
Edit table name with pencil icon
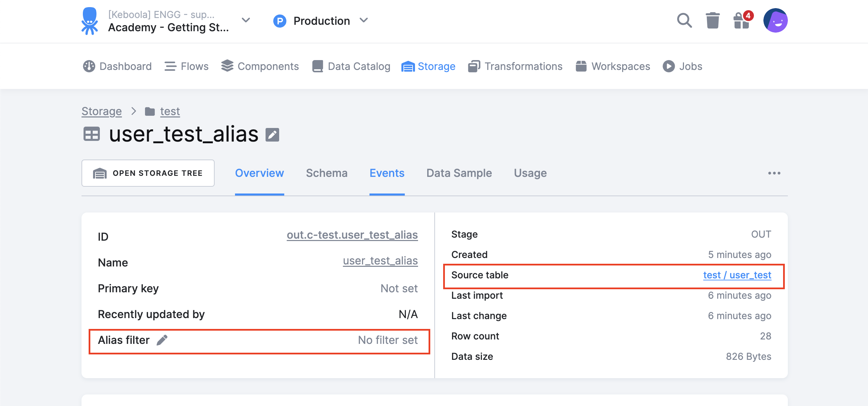click(272, 135)
